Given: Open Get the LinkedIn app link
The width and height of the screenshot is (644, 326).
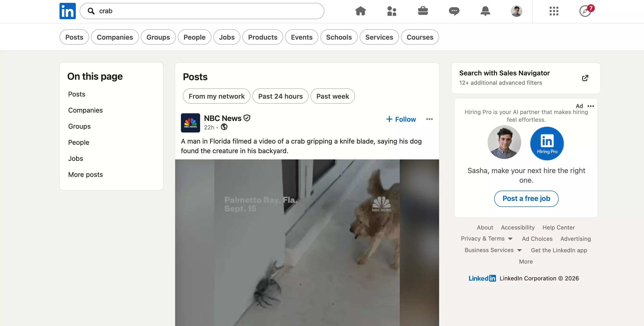Looking at the screenshot, I should point(559,250).
